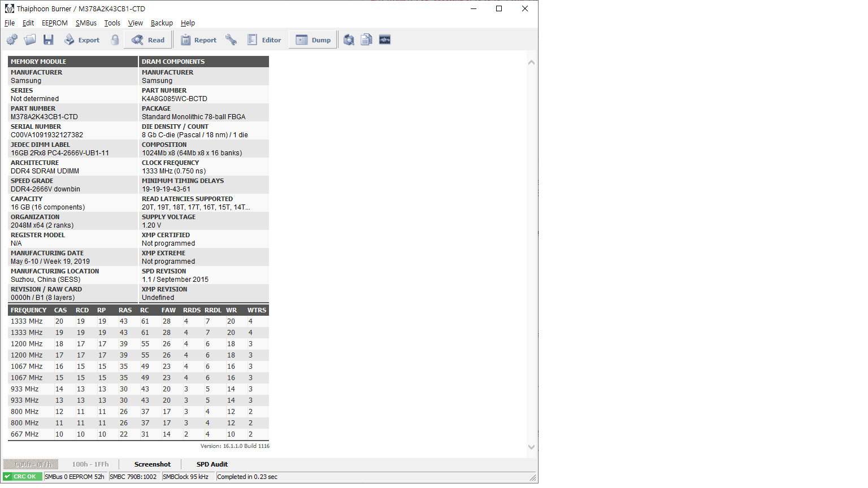Open the Backup menu

162,23
